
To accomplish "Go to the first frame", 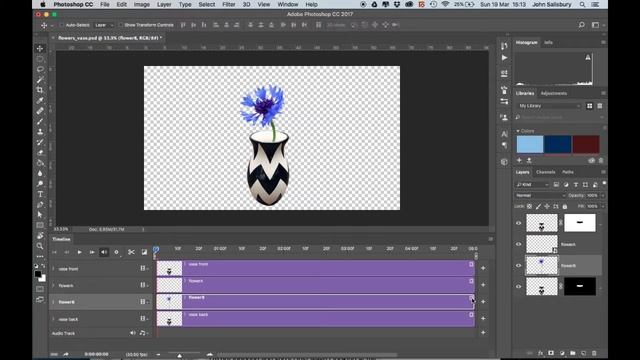I will click(54, 252).
